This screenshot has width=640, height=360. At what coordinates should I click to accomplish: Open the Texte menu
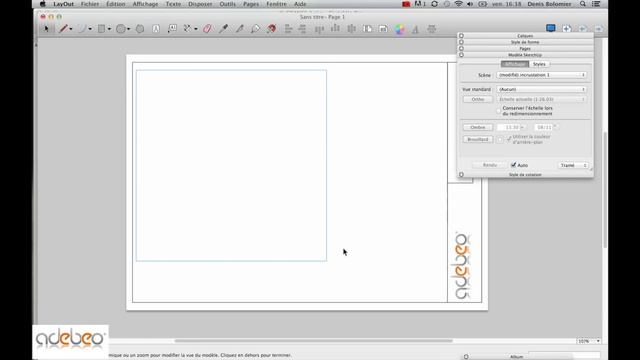coord(173,4)
